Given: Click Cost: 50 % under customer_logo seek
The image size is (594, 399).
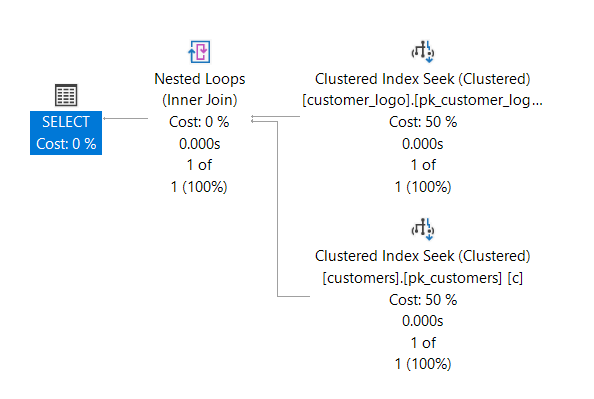Looking at the screenshot, I should click(423, 122).
